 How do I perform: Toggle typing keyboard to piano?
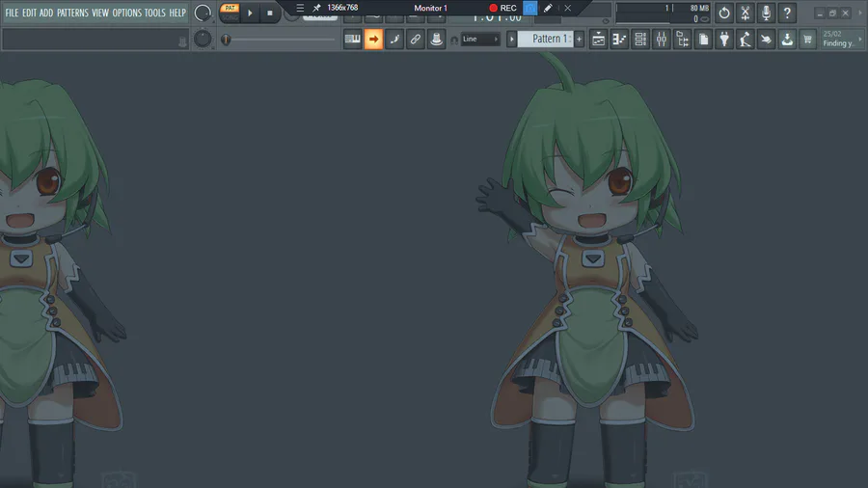click(x=353, y=40)
